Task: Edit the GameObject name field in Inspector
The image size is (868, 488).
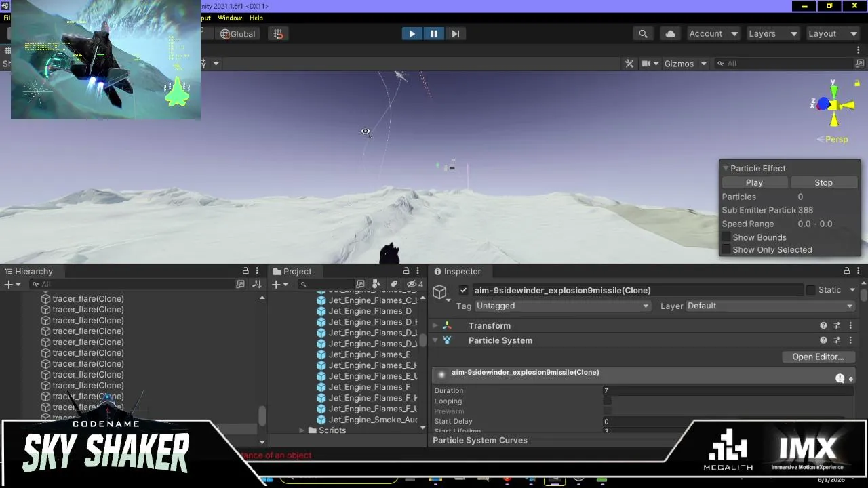Action: coord(637,290)
